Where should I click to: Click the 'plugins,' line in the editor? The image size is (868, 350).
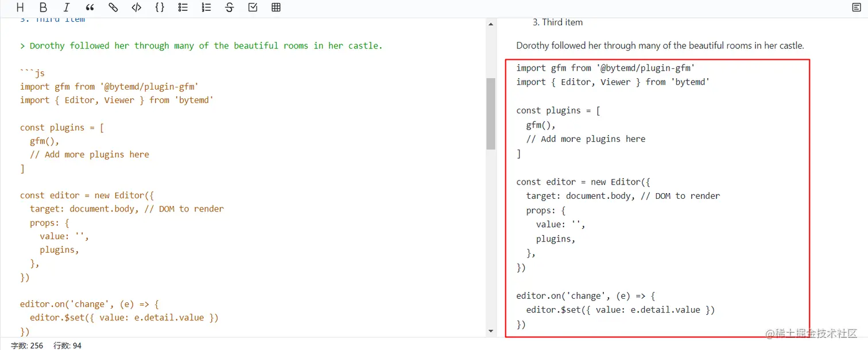60,250
